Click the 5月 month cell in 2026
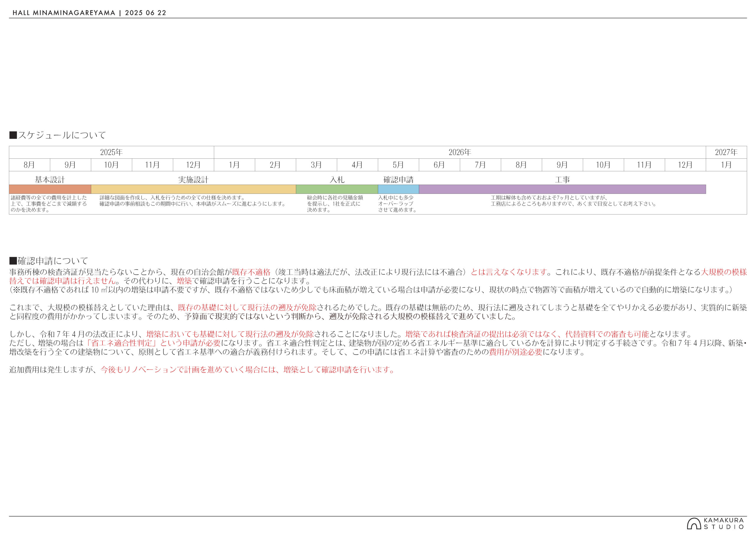The image size is (756, 534). tap(398, 165)
